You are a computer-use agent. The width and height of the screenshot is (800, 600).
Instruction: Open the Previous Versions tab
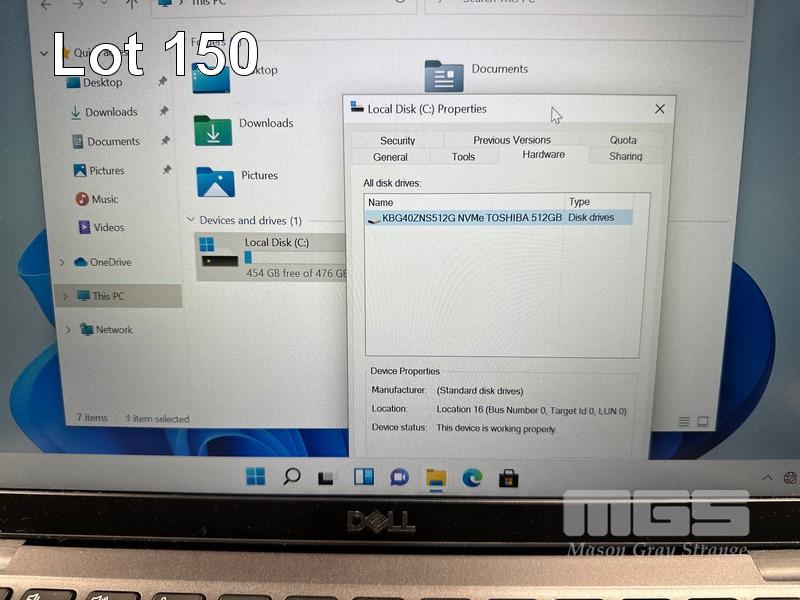(x=512, y=140)
